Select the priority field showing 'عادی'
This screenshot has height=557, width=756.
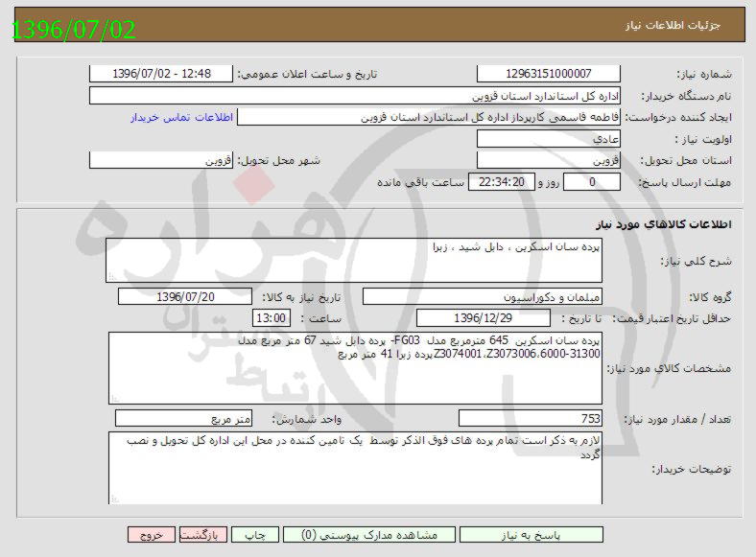coord(549,139)
